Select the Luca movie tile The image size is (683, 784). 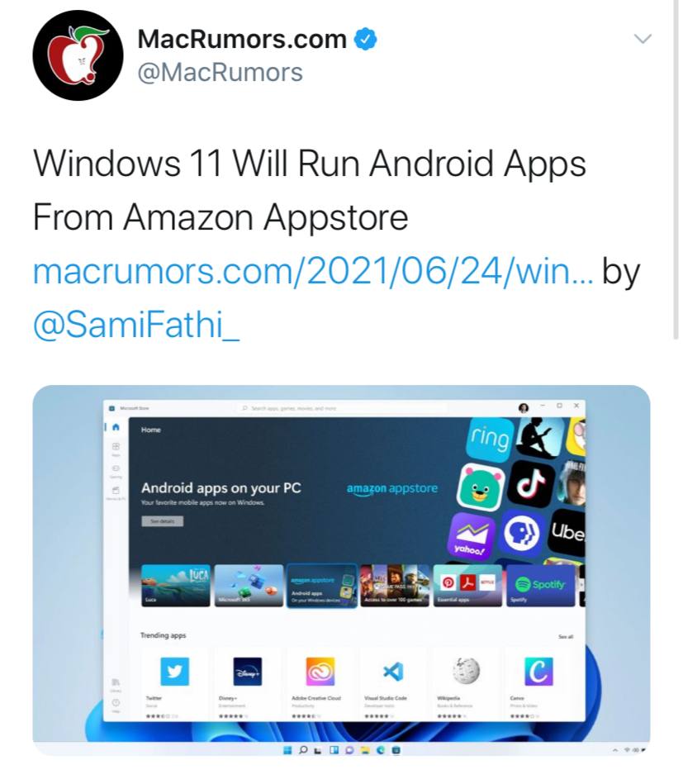tap(176, 586)
